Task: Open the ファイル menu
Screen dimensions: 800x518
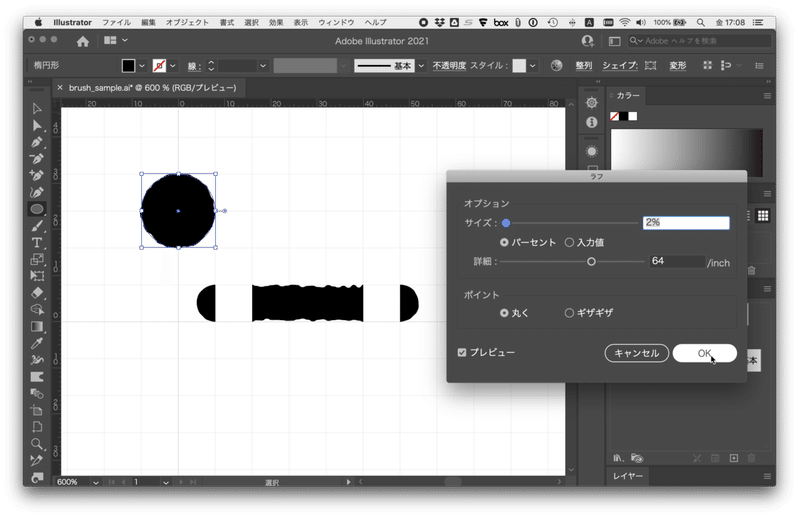Action: click(x=116, y=22)
